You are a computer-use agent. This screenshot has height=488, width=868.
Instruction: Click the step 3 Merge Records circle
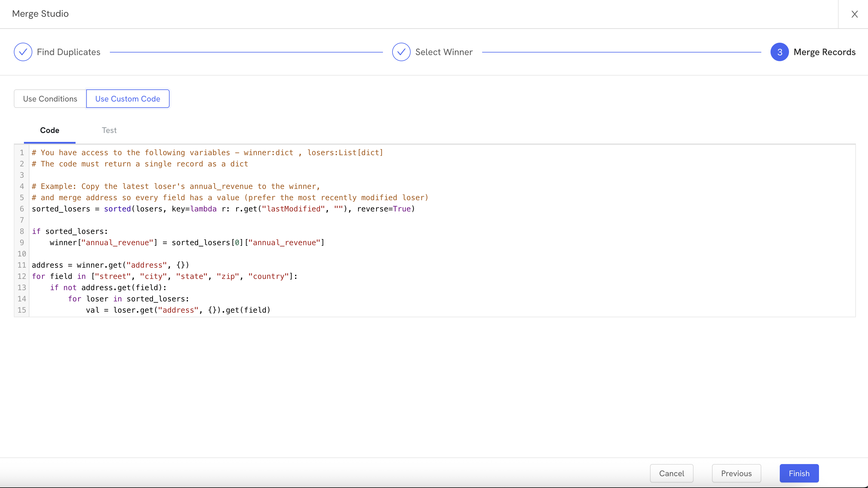tap(780, 52)
